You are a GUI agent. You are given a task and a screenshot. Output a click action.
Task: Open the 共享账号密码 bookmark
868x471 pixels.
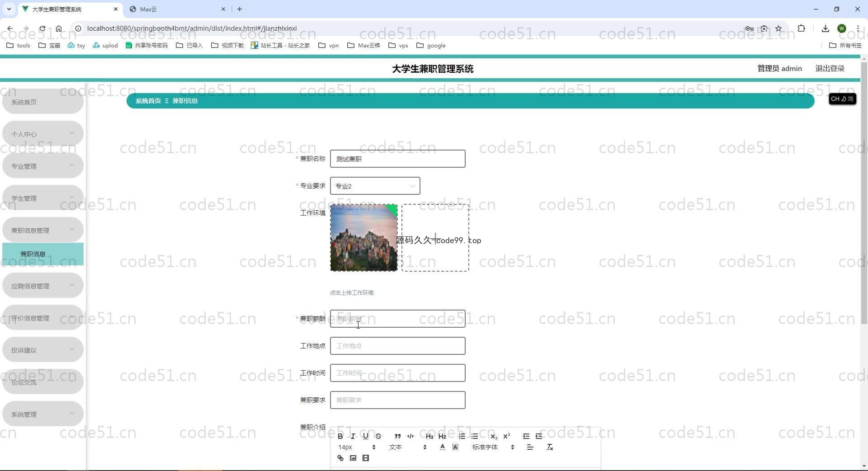tap(146, 45)
